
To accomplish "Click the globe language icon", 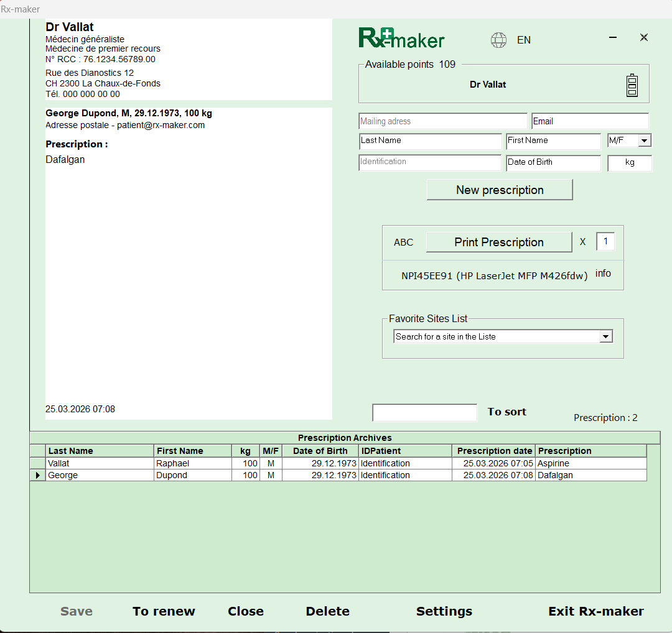I will [x=498, y=40].
